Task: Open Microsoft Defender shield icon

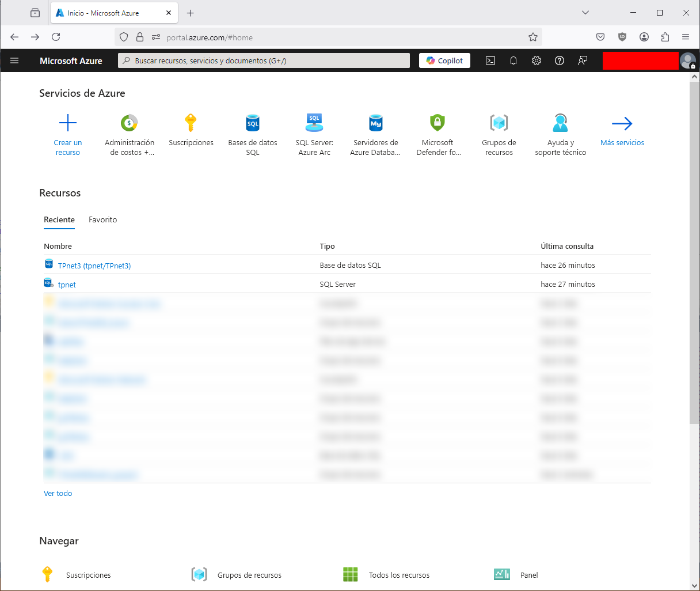Action: pos(438,123)
